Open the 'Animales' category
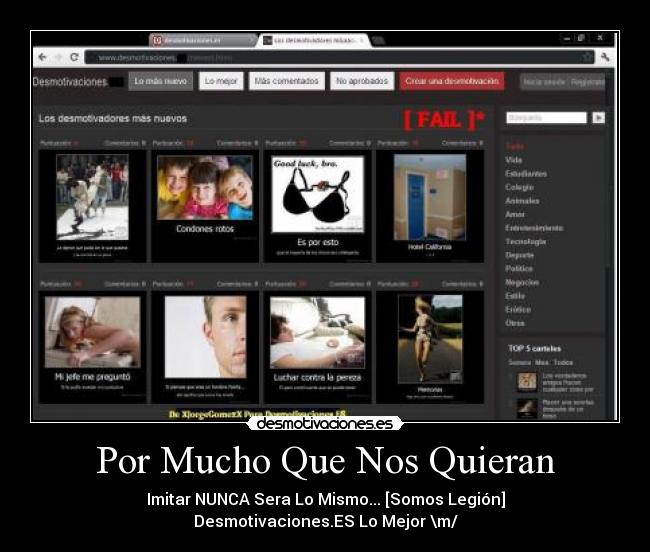 click(x=522, y=201)
